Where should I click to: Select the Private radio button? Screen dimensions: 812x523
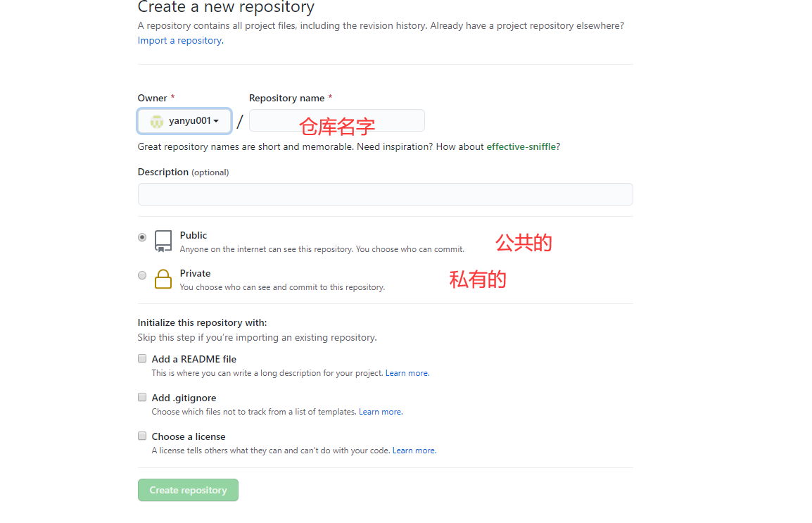point(142,275)
